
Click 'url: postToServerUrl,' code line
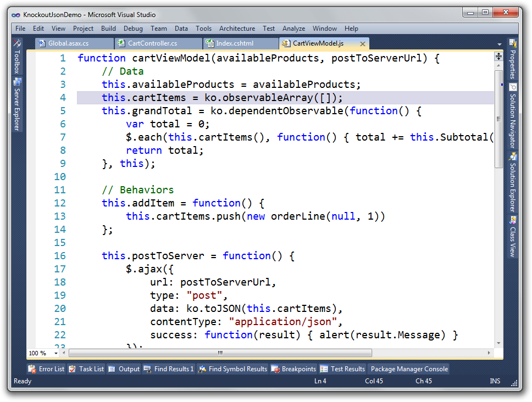click(213, 282)
